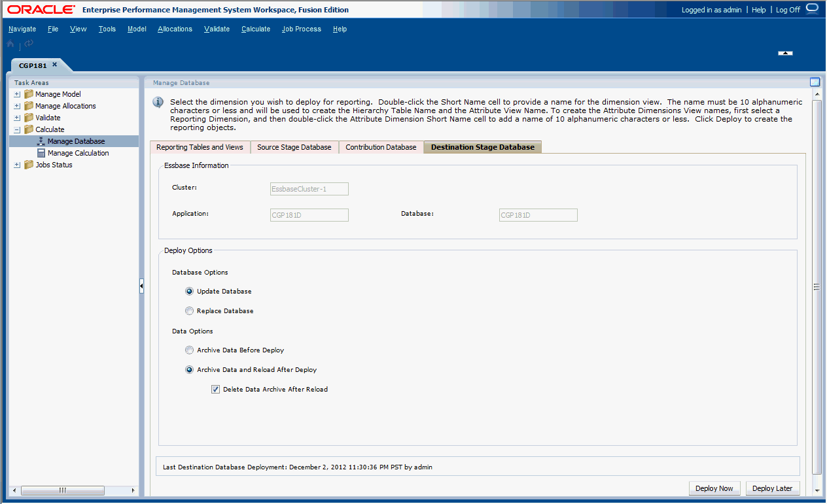Open the View menu
The image size is (827, 504).
[78, 29]
